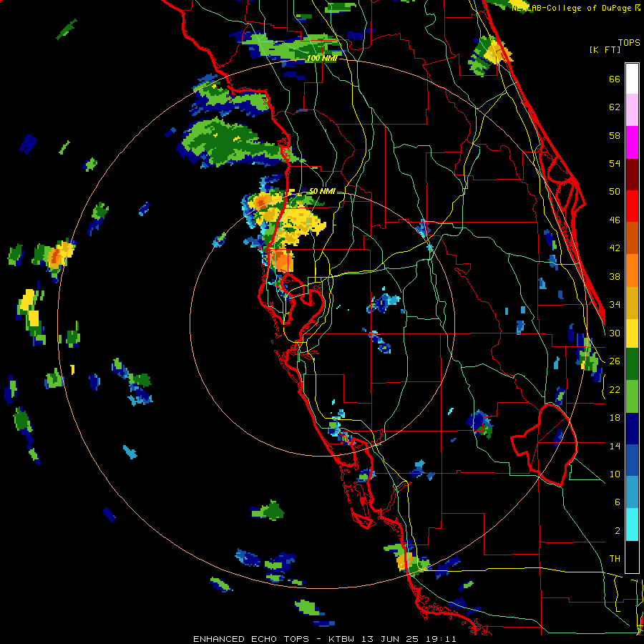
Task: Click the cyan legend swatch
Action: click(632, 525)
